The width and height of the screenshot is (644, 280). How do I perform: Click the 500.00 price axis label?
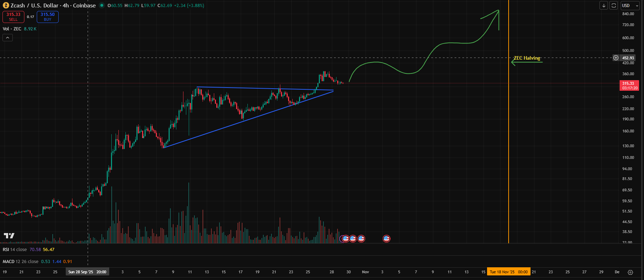pyautogui.click(x=628, y=50)
